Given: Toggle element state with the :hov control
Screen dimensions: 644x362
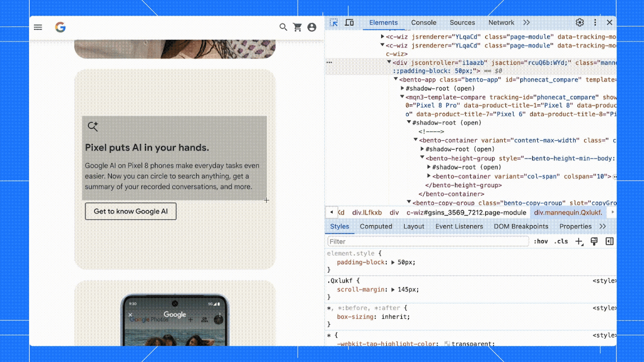Looking at the screenshot, I should [x=541, y=241].
